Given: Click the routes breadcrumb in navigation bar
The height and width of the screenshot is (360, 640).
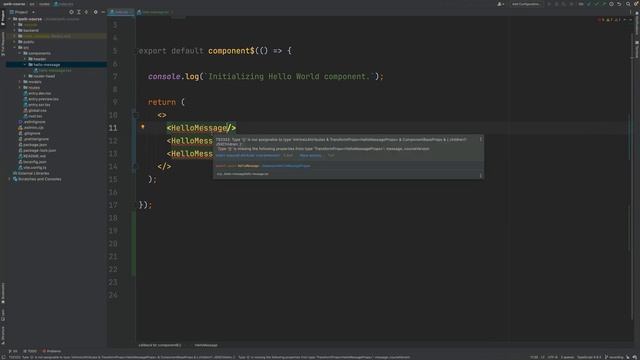Looking at the screenshot, I should [44, 4].
